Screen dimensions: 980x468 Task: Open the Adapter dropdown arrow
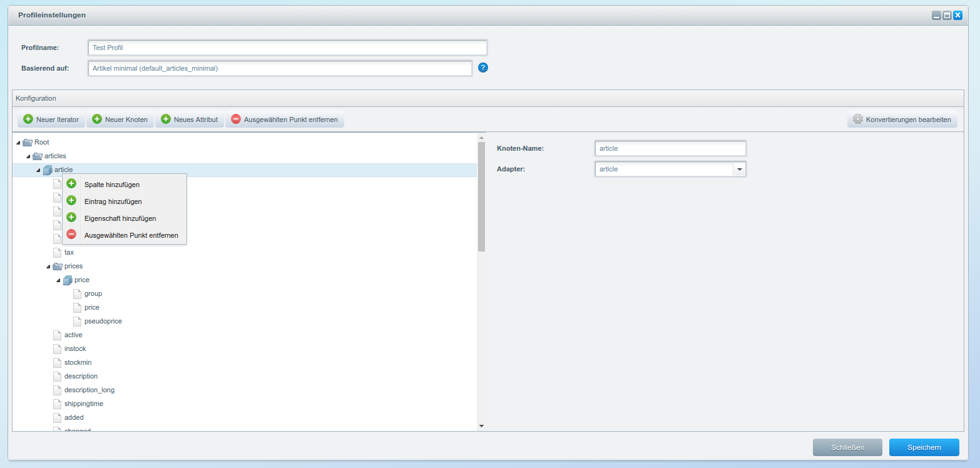[739, 169]
